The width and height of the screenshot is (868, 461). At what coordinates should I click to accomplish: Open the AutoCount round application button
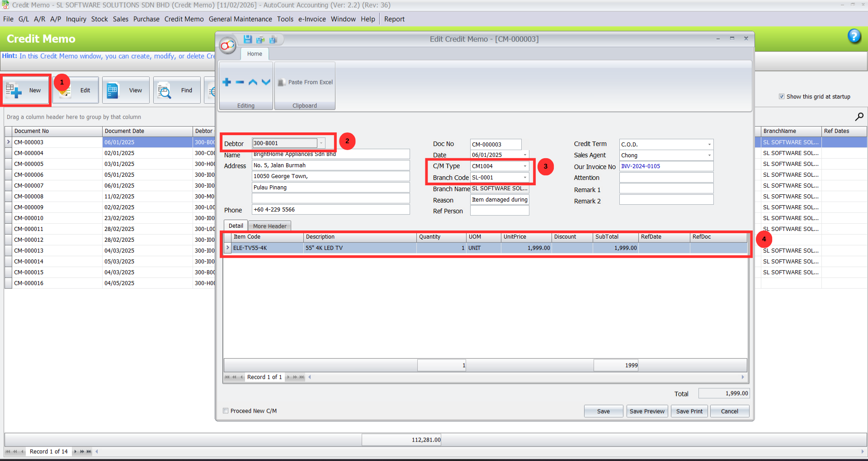pyautogui.click(x=227, y=45)
